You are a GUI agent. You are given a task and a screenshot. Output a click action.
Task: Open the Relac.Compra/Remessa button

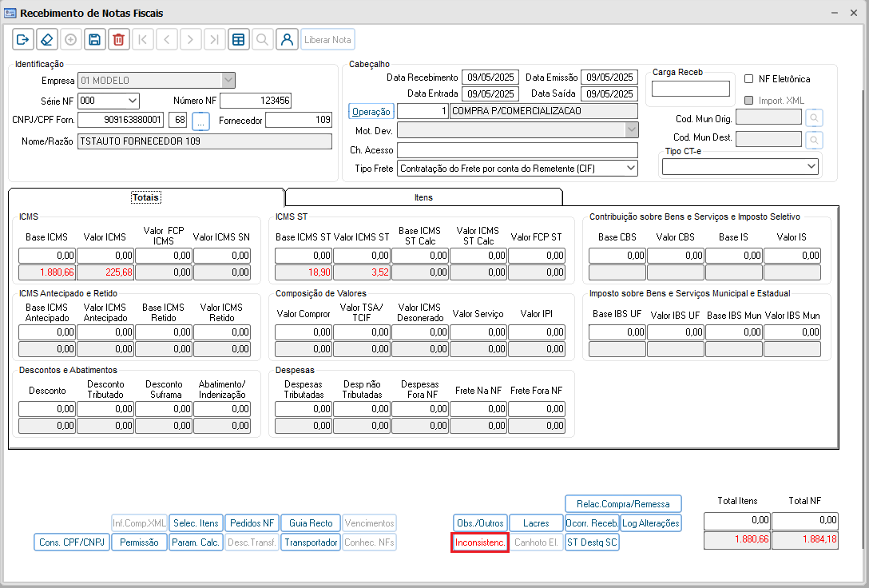coord(623,503)
